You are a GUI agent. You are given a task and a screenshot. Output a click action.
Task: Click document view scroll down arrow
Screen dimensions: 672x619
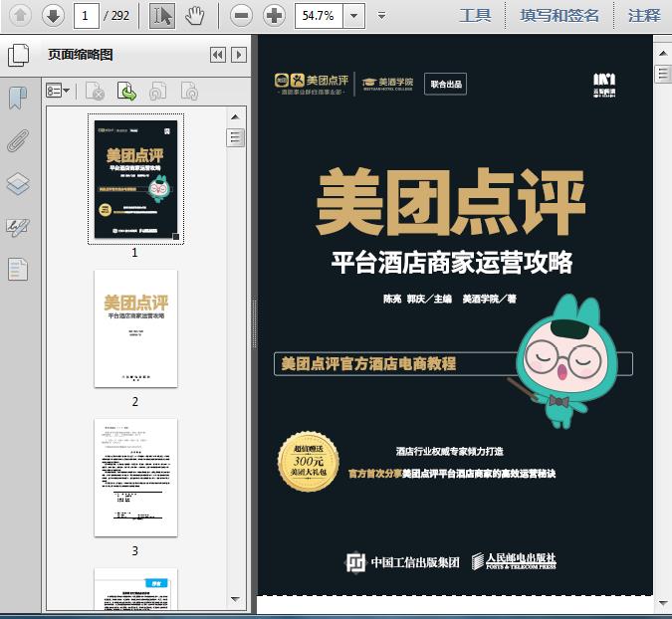pos(663,602)
